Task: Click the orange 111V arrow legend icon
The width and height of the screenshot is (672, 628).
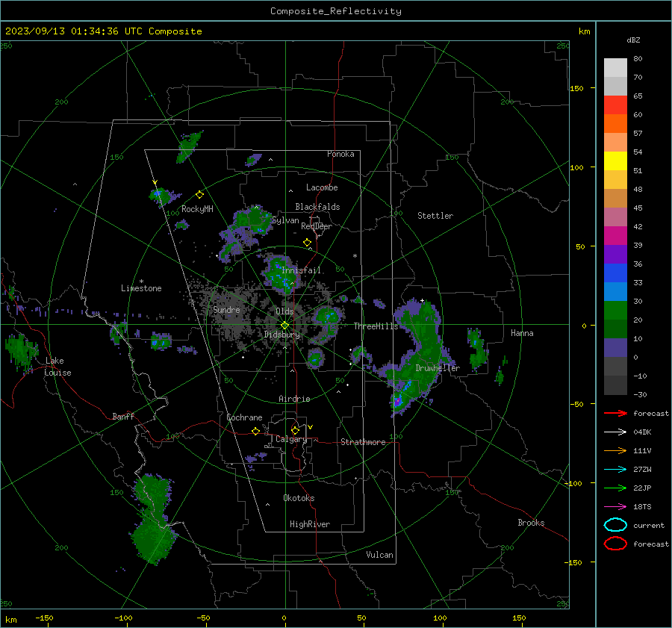Action: (615, 450)
